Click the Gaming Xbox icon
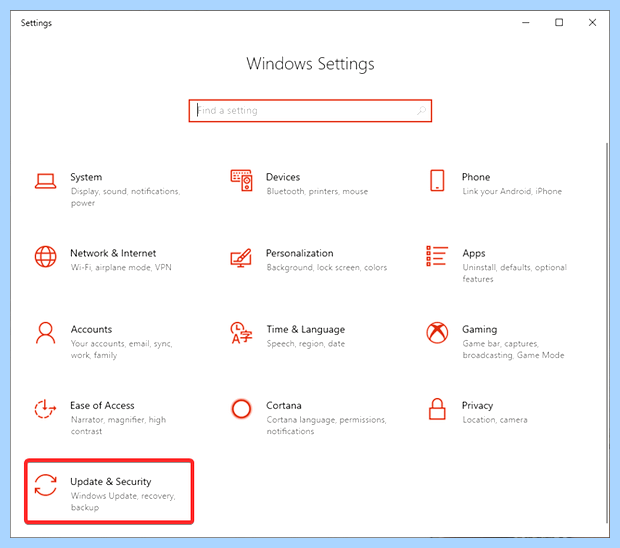Viewport: 620px width, 548px height. coord(437,333)
